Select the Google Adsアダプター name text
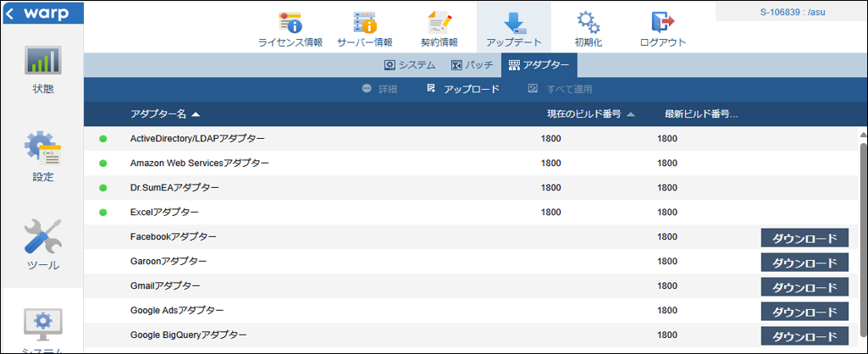 coord(177,310)
